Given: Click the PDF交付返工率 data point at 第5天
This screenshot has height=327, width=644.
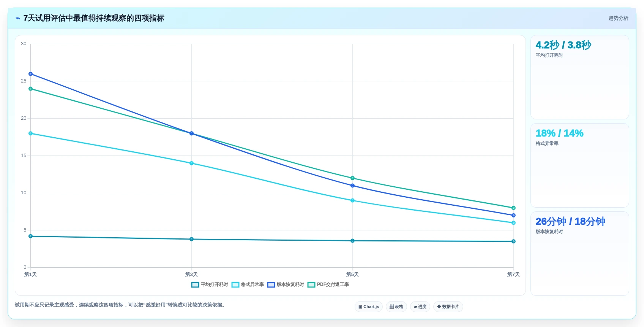Looking at the screenshot, I should coord(352,178).
